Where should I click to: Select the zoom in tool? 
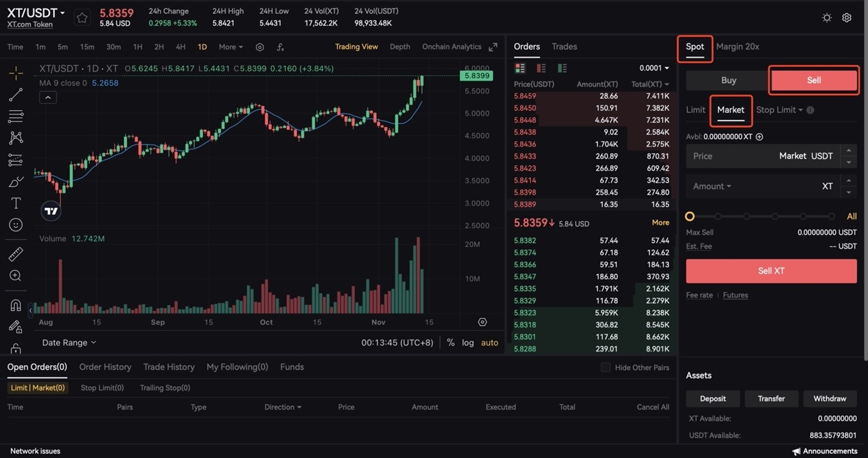(16, 275)
